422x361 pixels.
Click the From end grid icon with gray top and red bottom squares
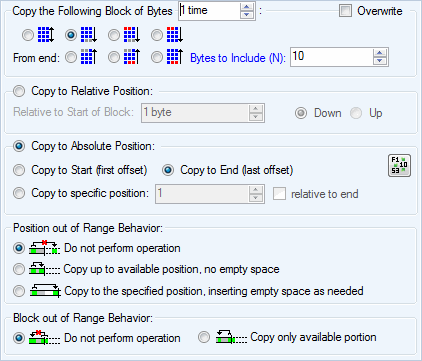tap(132, 57)
